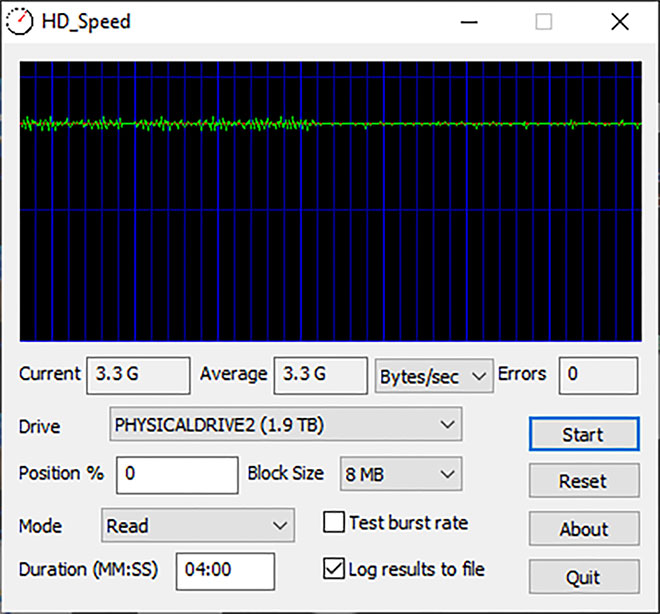Click the Average speed 3.3 G field
The height and width of the screenshot is (614, 660).
pyautogui.click(x=320, y=375)
